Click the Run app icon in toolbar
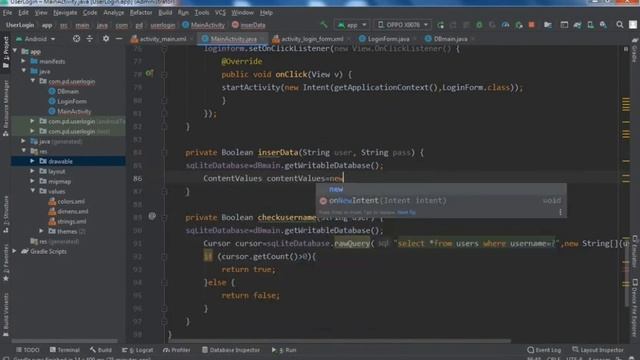 coord(440,25)
